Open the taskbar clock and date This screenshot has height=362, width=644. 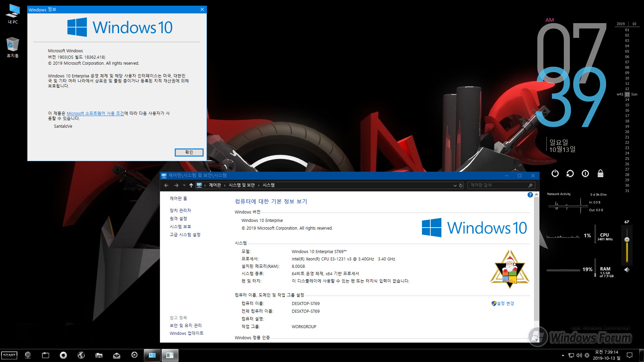point(606,355)
